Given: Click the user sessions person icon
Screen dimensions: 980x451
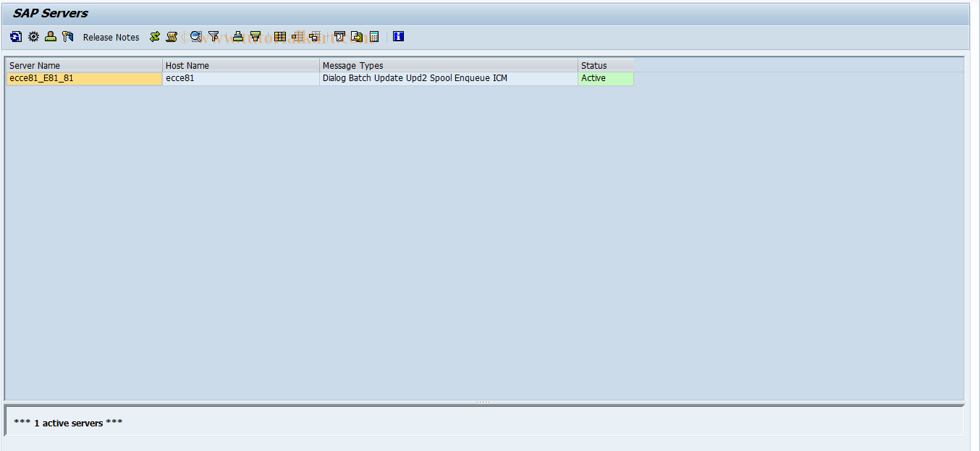Looking at the screenshot, I should 51,36.
